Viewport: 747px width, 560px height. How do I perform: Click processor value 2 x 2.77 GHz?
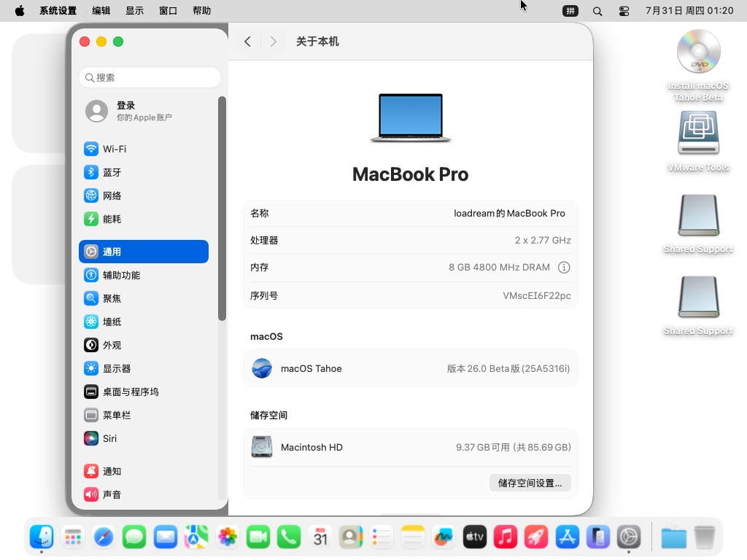[543, 241]
